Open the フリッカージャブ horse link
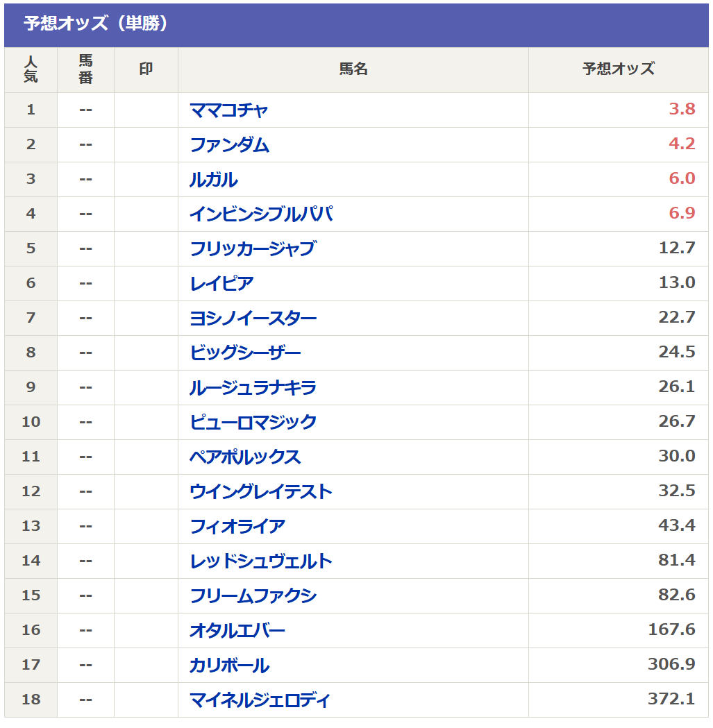Screen dimensions: 713x728 [252, 249]
